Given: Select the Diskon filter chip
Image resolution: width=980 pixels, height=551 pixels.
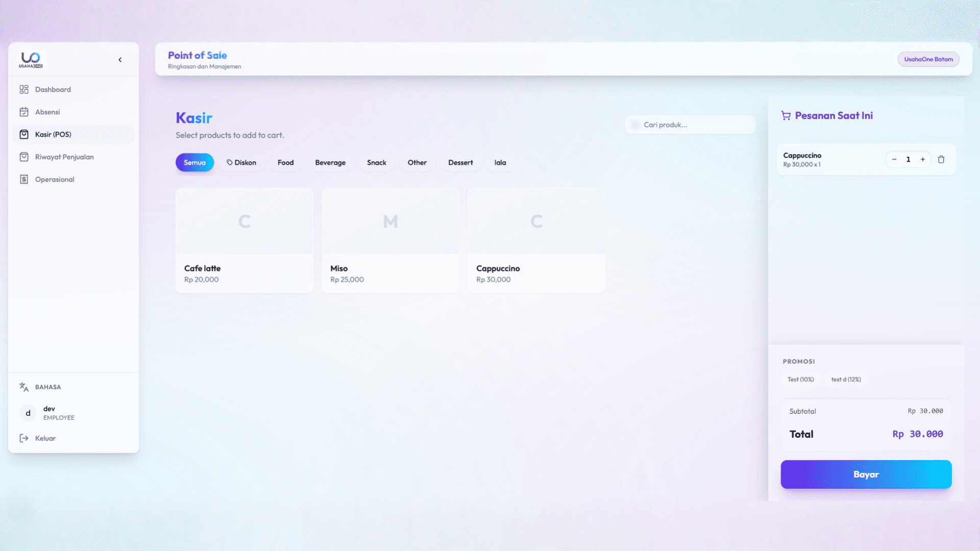Looking at the screenshot, I should [x=241, y=162].
